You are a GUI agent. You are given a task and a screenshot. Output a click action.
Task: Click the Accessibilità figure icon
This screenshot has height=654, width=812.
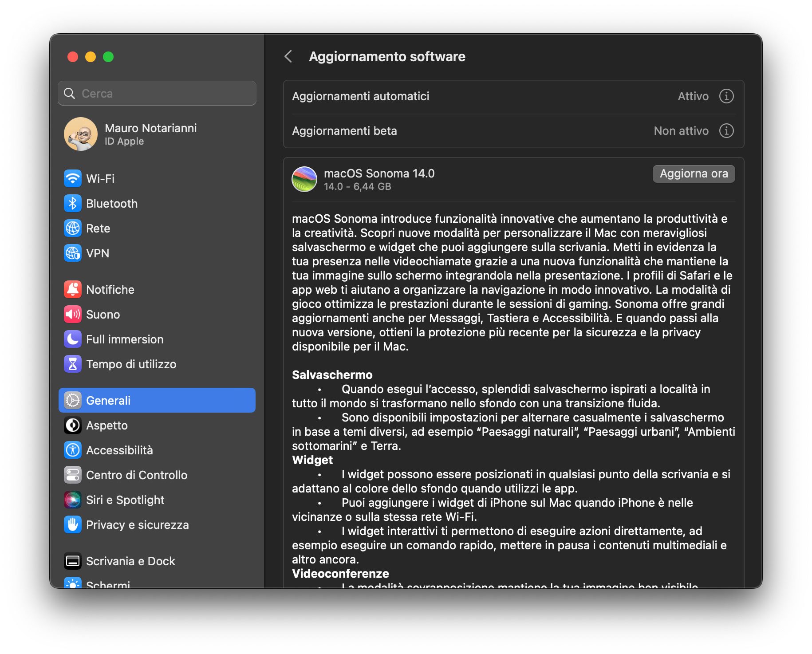coord(73,450)
